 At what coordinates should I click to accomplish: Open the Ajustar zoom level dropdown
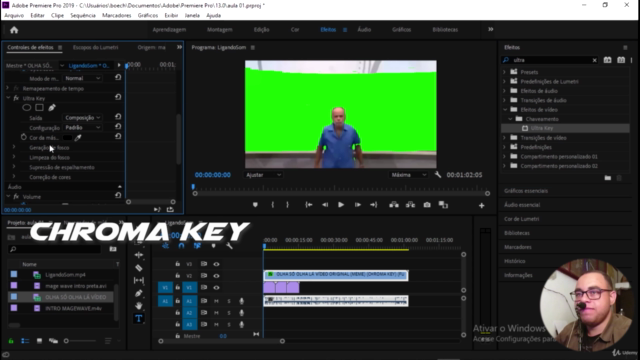click(263, 175)
